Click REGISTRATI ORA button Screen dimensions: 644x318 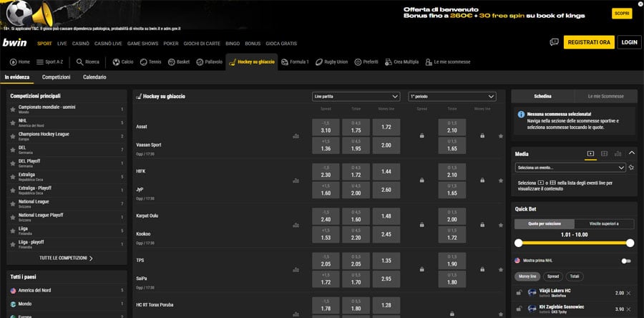point(589,42)
